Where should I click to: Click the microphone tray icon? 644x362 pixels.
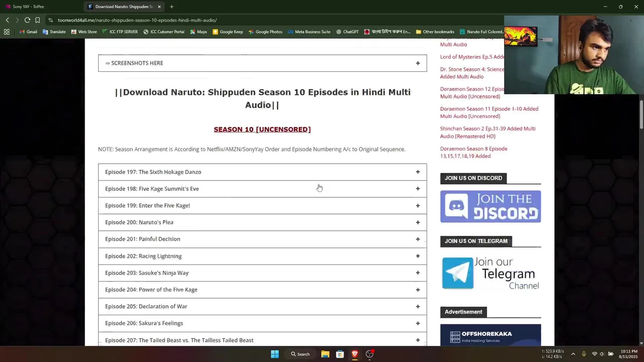(x=584, y=354)
